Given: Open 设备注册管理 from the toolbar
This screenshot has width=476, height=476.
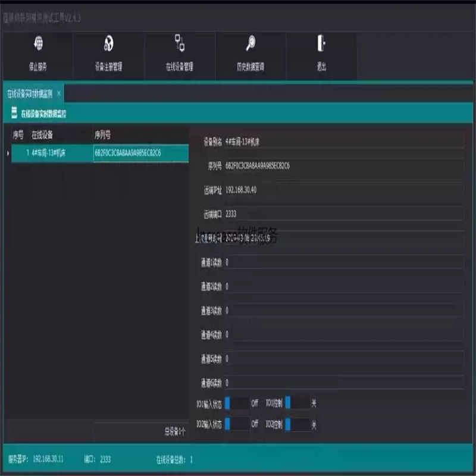Looking at the screenshot, I should (x=108, y=56).
